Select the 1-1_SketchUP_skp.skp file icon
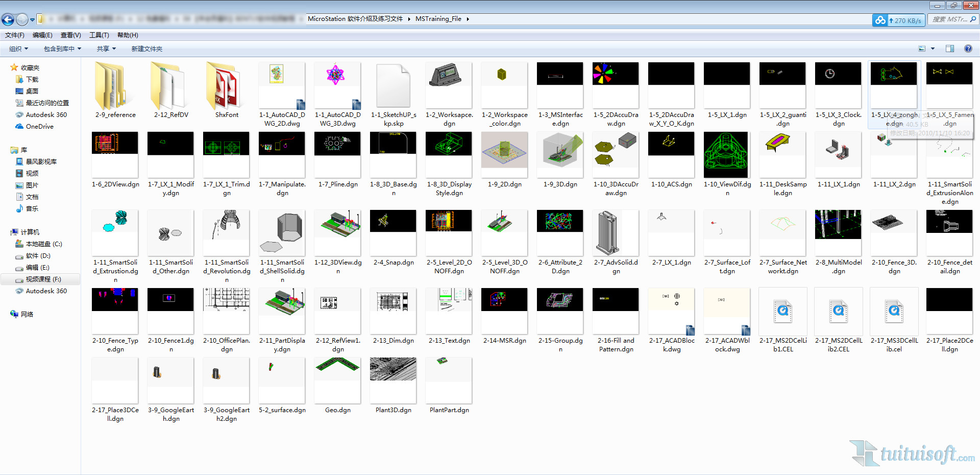Image resolution: width=980 pixels, height=475 pixels. pos(393,86)
